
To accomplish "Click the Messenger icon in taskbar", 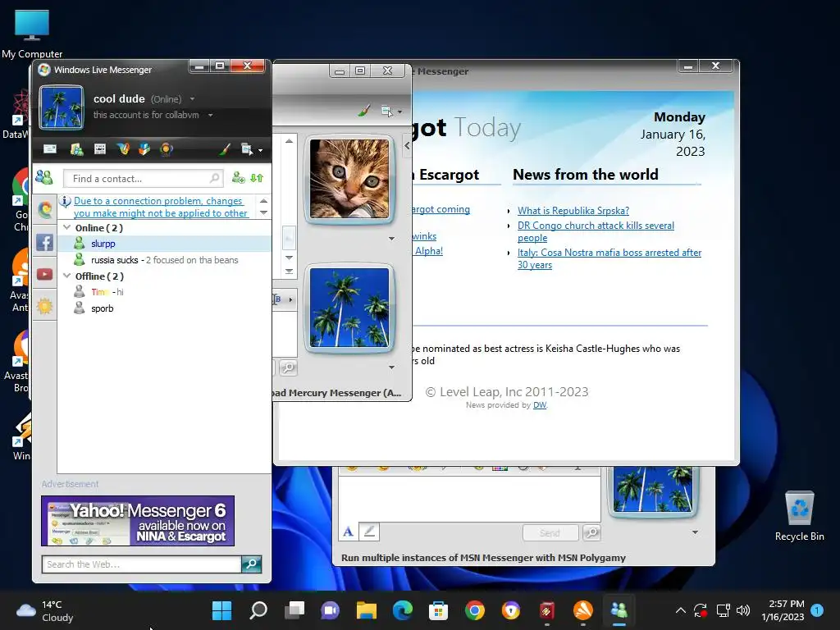I will point(619,610).
